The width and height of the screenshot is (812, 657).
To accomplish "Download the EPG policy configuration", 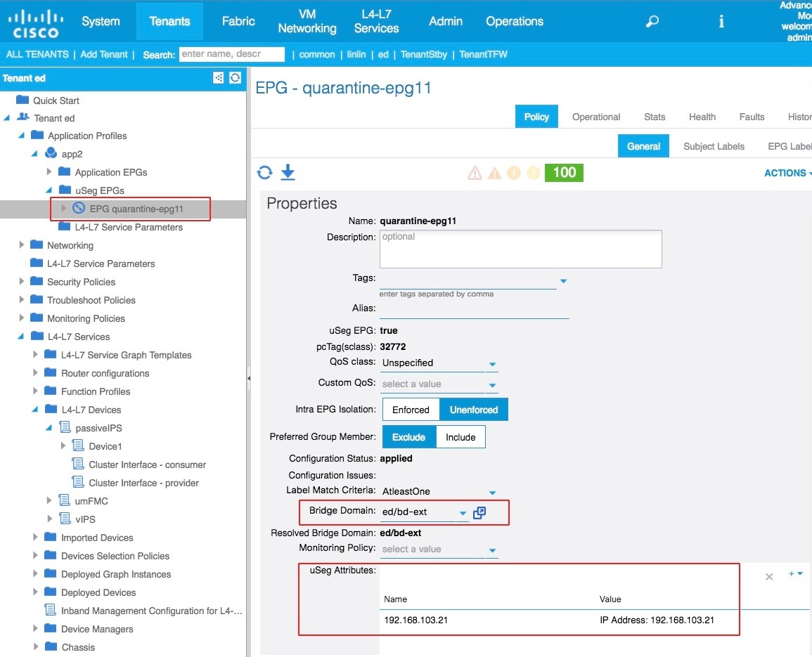I will point(288,172).
